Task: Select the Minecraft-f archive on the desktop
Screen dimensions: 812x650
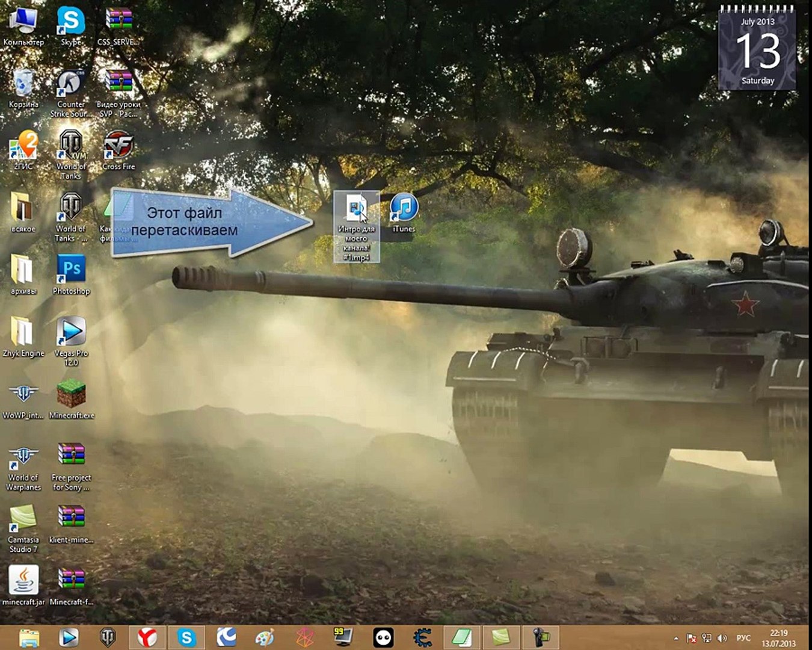Action: 71,586
